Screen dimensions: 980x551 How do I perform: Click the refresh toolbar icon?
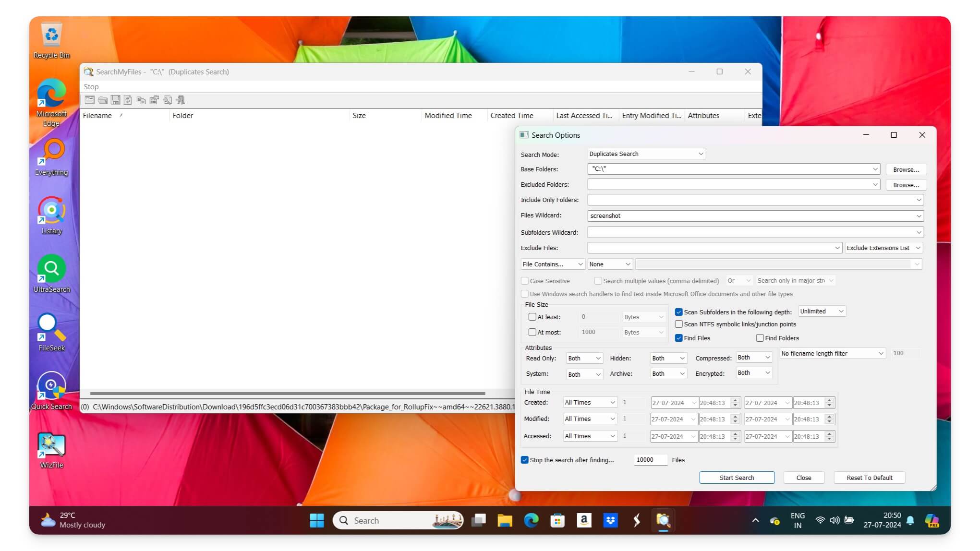(128, 100)
